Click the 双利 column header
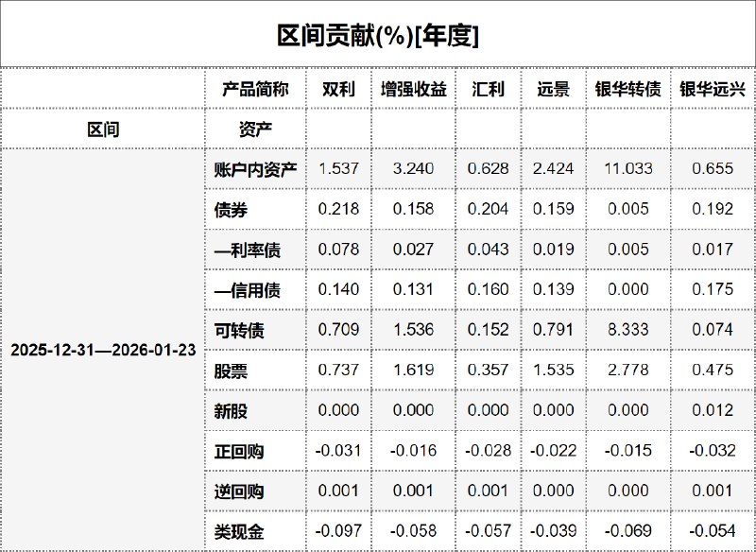The image size is (756, 552). click(338, 90)
